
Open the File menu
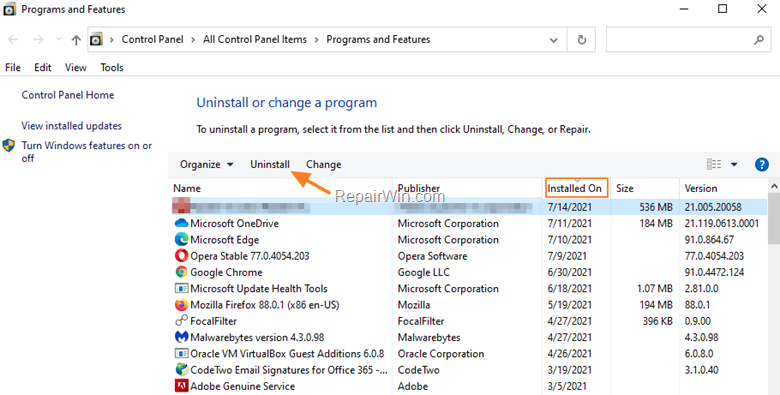click(x=13, y=68)
